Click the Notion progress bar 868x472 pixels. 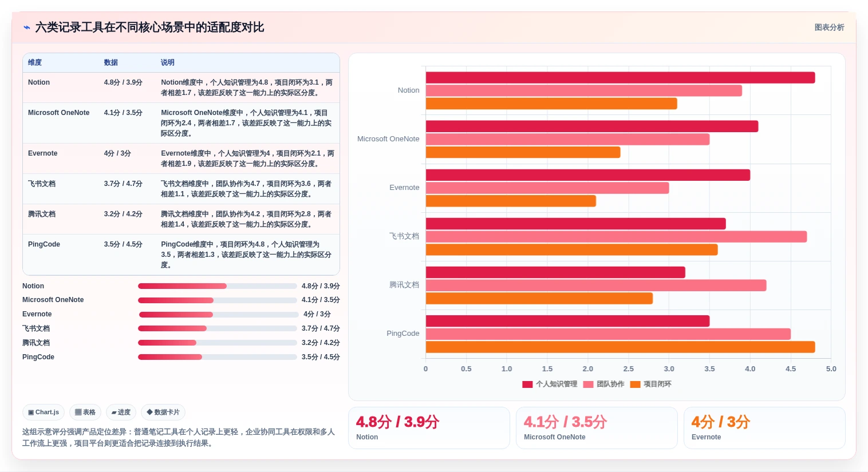pos(218,286)
